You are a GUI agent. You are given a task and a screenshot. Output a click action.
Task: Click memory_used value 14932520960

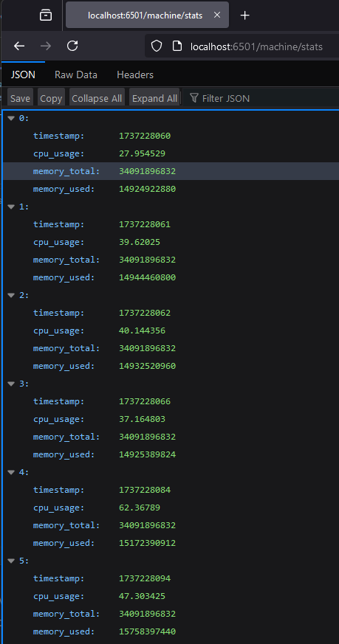pos(147,366)
